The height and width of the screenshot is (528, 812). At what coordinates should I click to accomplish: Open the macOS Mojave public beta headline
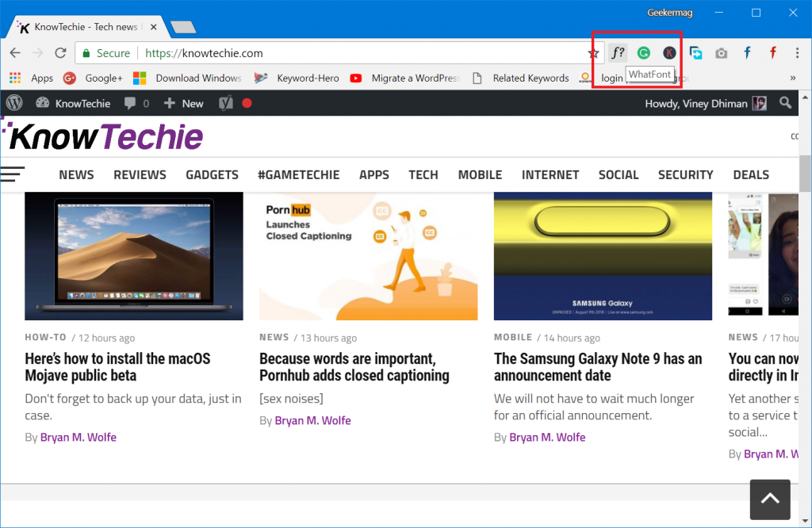point(117,367)
